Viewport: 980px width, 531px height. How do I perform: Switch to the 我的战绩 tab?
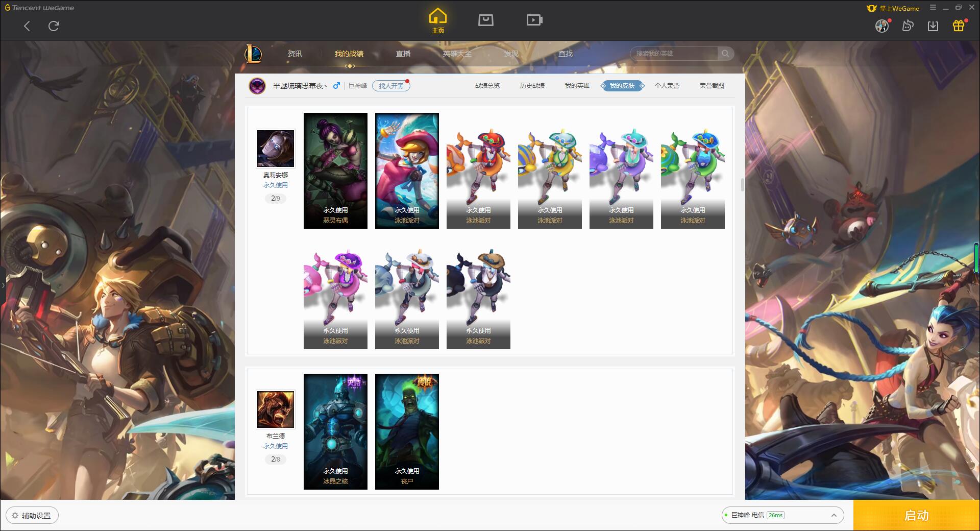(349, 54)
